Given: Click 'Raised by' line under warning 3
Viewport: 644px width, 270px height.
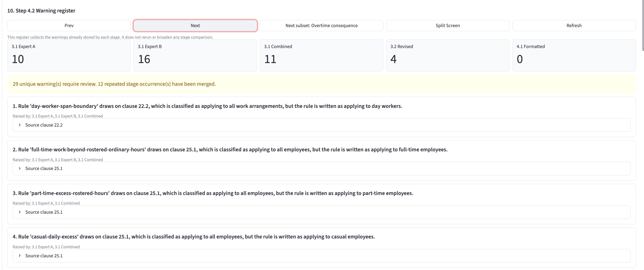Looking at the screenshot, I should pyautogui.click(x=46, y=203).
